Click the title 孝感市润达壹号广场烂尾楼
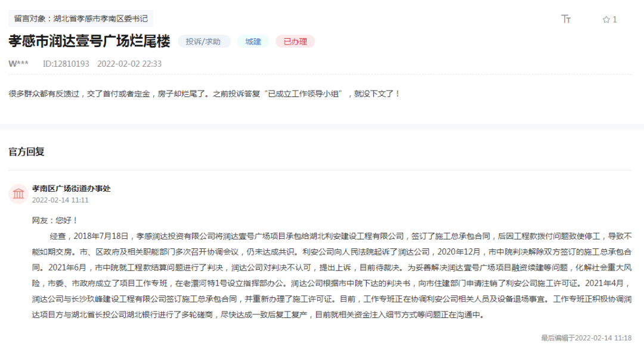 pyautogui.click(x=89, y=41)
